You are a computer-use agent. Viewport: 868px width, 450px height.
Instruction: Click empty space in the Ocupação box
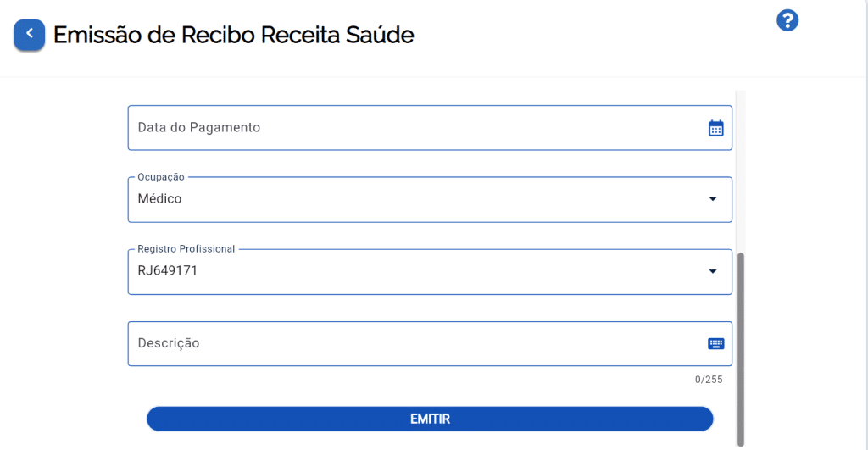(x=441, y=199)
